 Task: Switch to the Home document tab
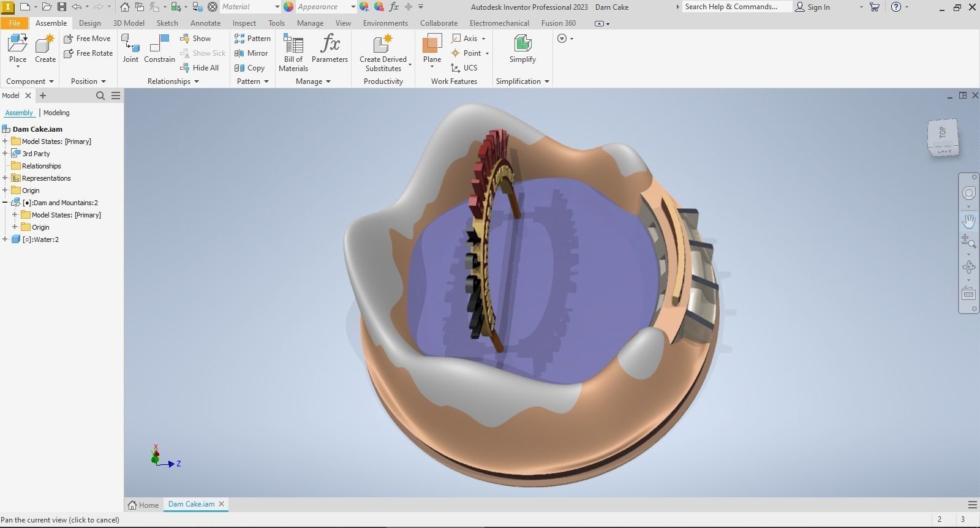tap(143, 505)
